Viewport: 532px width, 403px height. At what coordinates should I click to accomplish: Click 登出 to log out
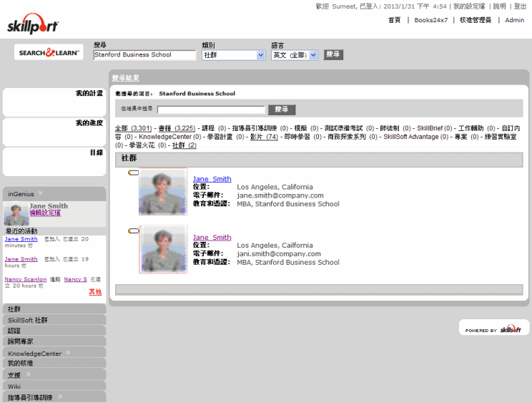(520, 6)
